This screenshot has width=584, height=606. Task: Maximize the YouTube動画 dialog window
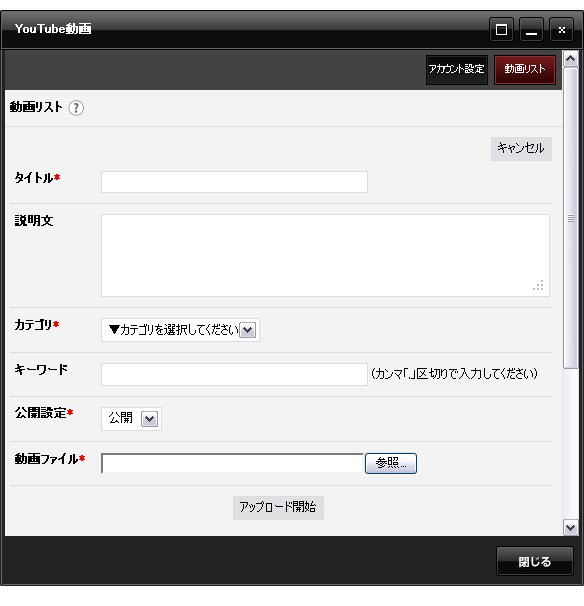pyautogui.click(x=501, y=29)
